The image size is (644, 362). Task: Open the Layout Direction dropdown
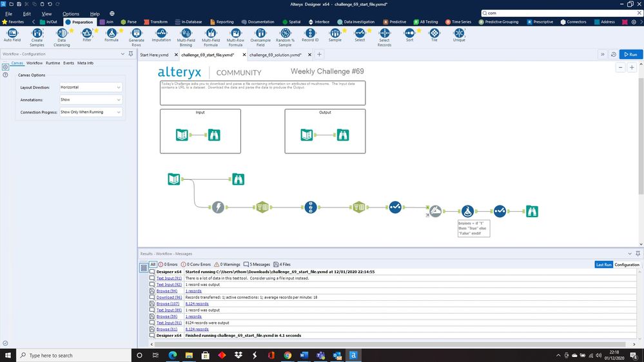point(90,88)
